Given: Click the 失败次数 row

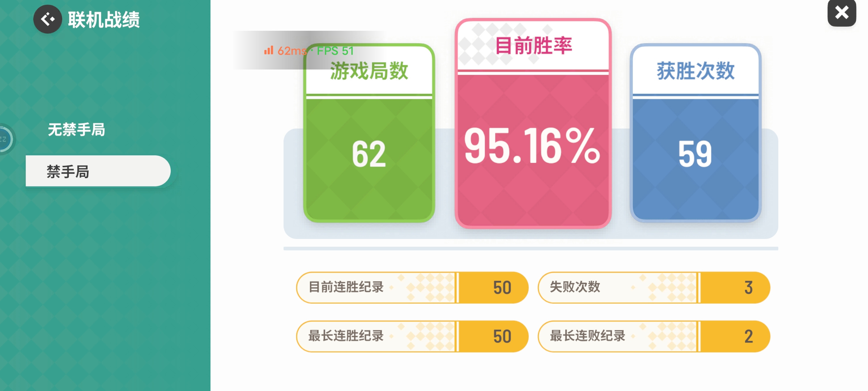Looking at the screenshot, I should coord(654,287).
